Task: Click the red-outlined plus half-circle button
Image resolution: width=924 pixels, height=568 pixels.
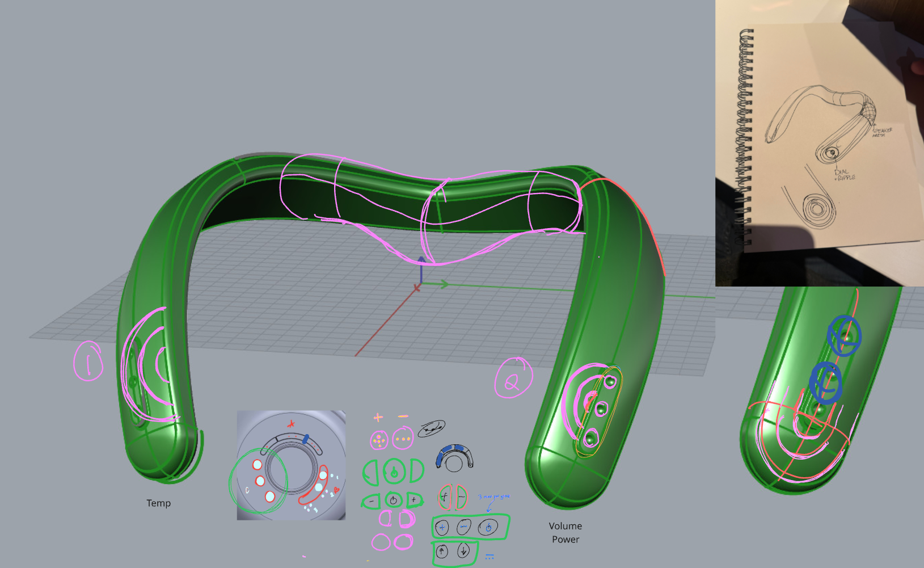Action: coord(445,496)
